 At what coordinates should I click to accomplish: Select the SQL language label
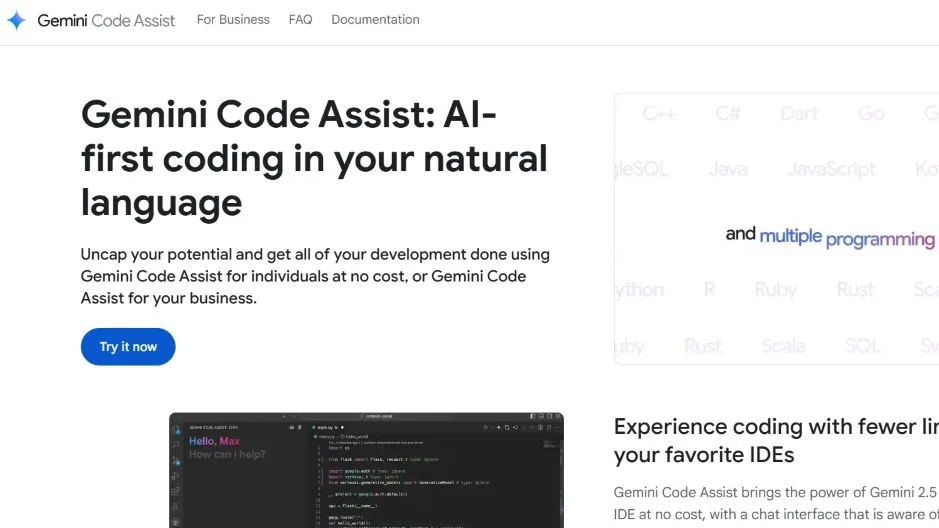863,346
